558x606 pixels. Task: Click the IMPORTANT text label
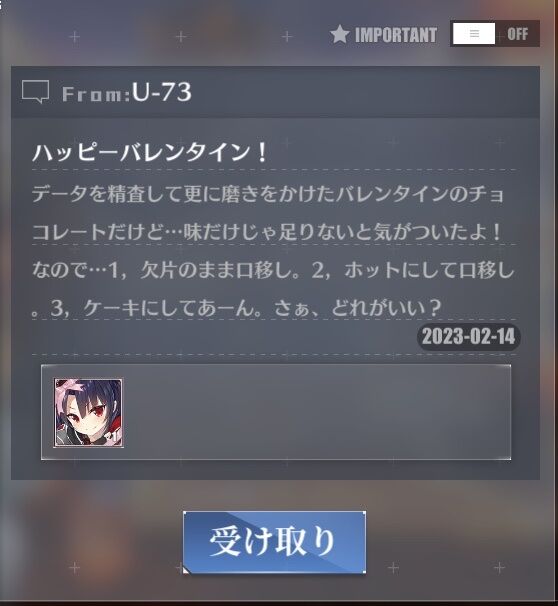click(396, 35)
